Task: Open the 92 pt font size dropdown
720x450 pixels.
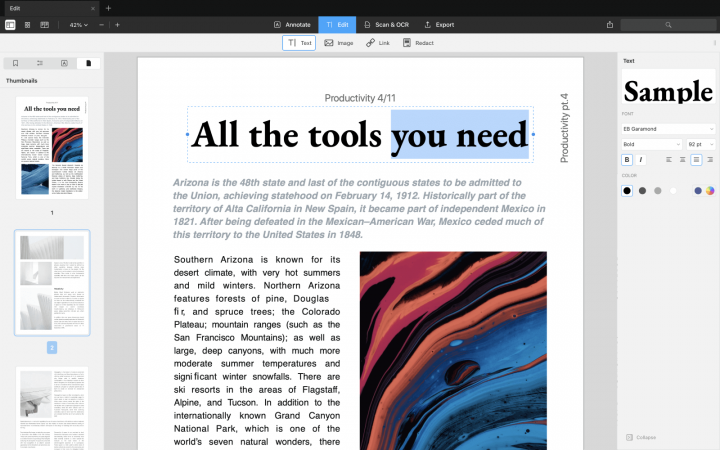Action: click(701, 144)
